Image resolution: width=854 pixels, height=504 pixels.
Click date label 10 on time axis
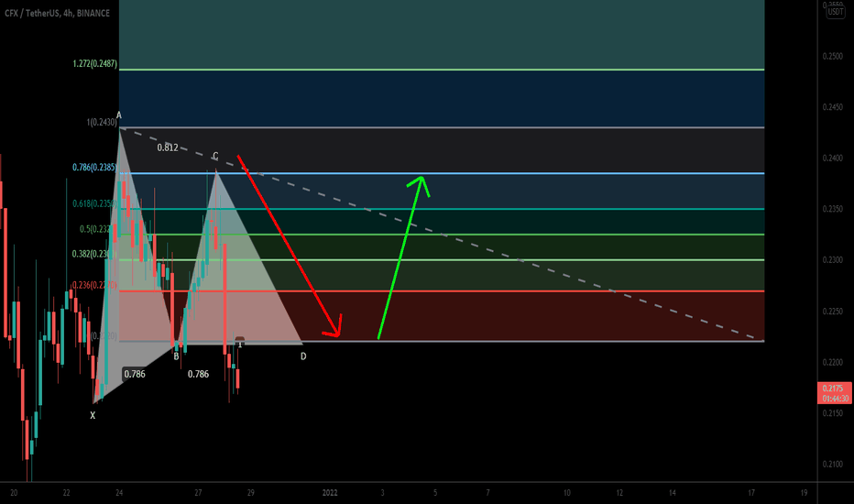coord(567,493)
